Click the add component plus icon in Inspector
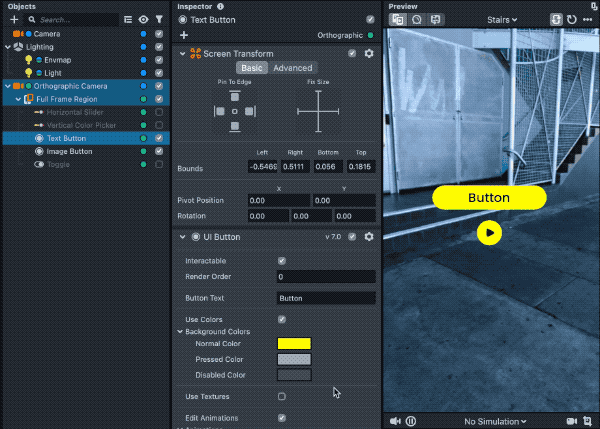The height and width of the screenshot is (429, 600). point(184,34)
